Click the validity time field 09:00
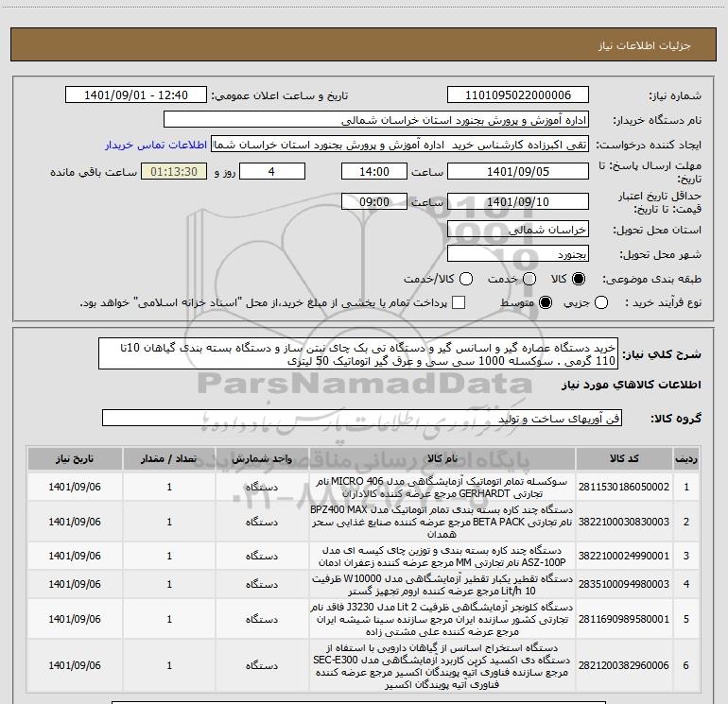 click(x=374, y=202)
